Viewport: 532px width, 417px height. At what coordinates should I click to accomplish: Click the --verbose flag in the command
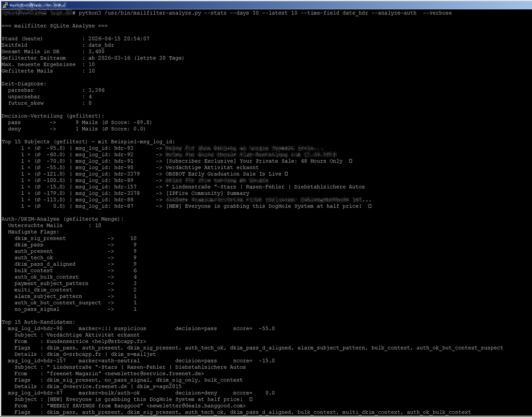click(x=437, y=13)
